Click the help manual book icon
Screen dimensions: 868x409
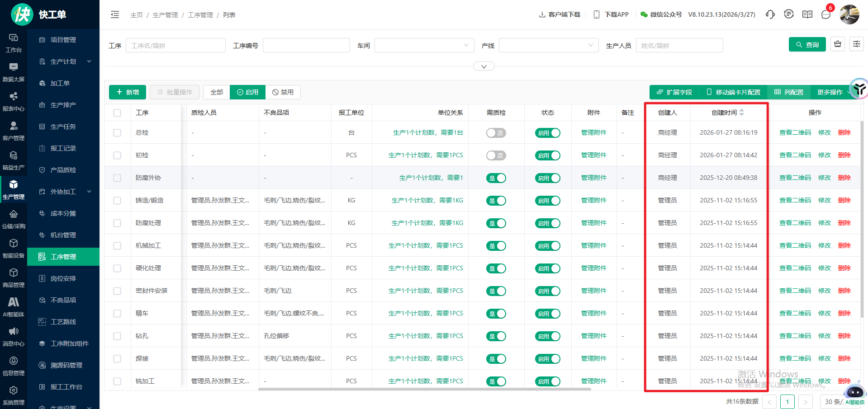pyautogui.click(x=807, y=14)
